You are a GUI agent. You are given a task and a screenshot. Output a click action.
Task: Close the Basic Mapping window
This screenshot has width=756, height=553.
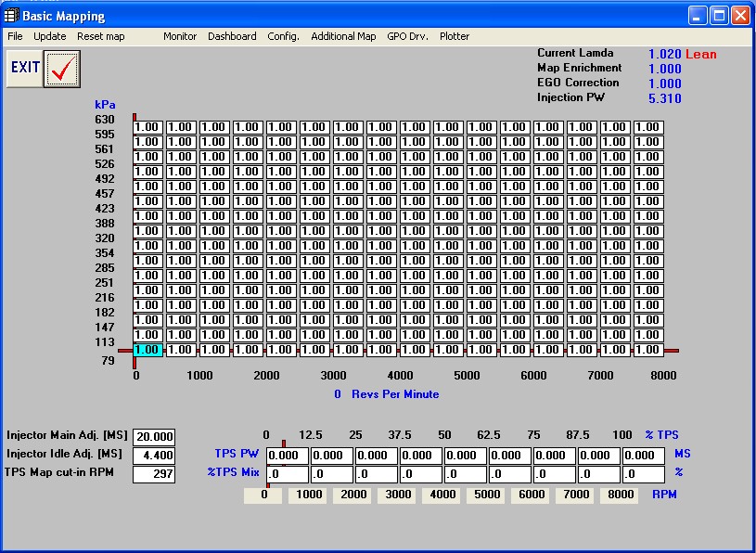pos(740,16)
